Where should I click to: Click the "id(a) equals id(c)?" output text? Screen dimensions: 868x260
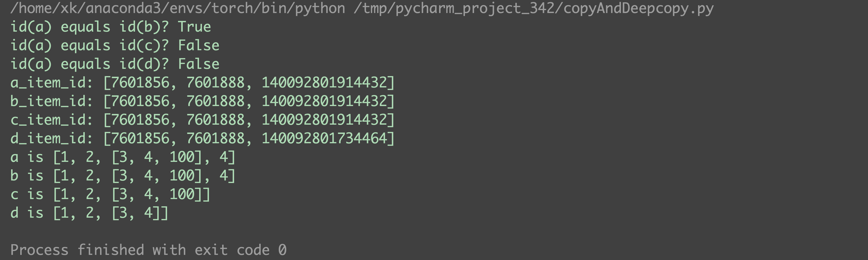[89, 46]
